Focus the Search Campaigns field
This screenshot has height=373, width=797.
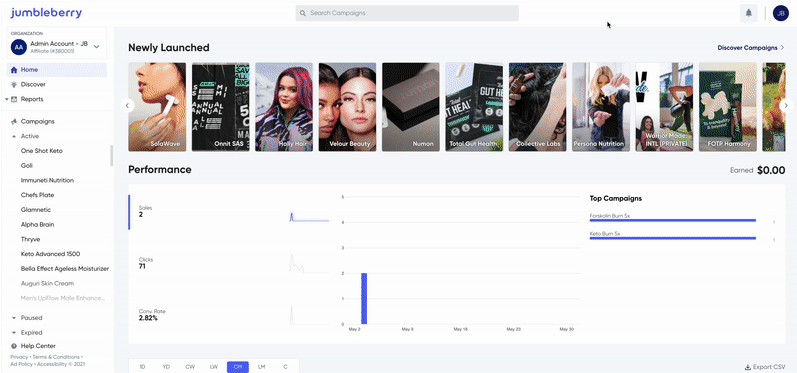tap(407, 13)
